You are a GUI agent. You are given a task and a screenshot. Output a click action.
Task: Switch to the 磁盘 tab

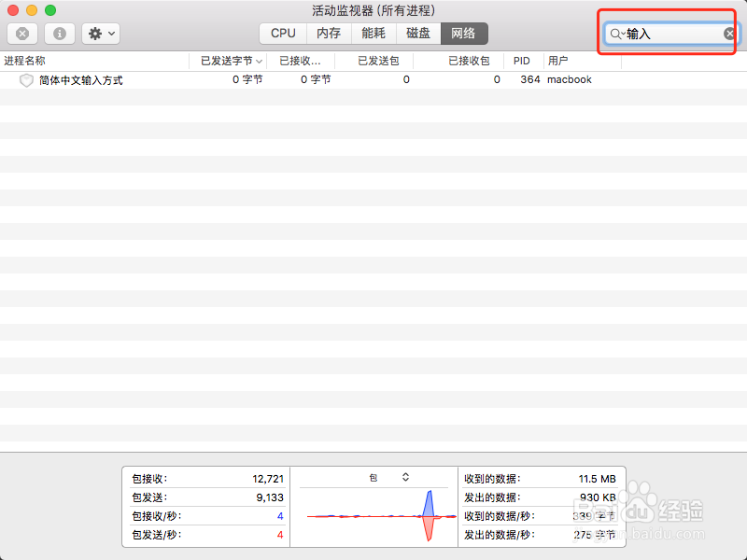point(418,34)
